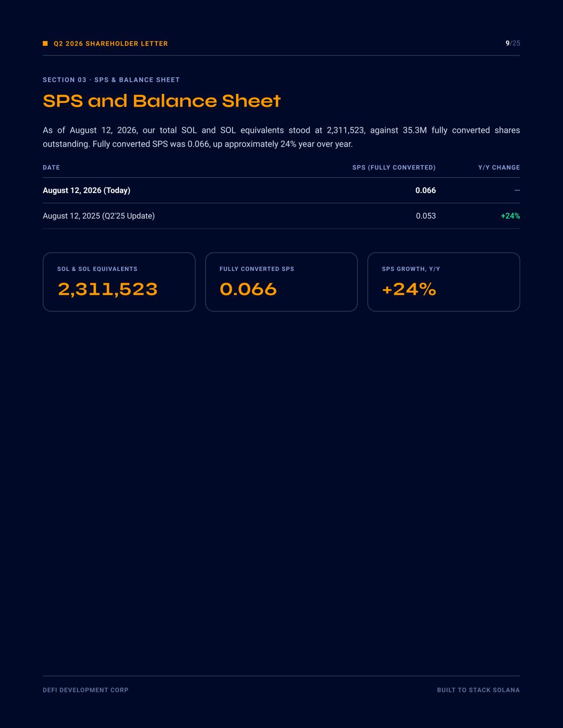Click the Y/Y CHANGE column header
The image size is (563, 728).
click(499, 167)
